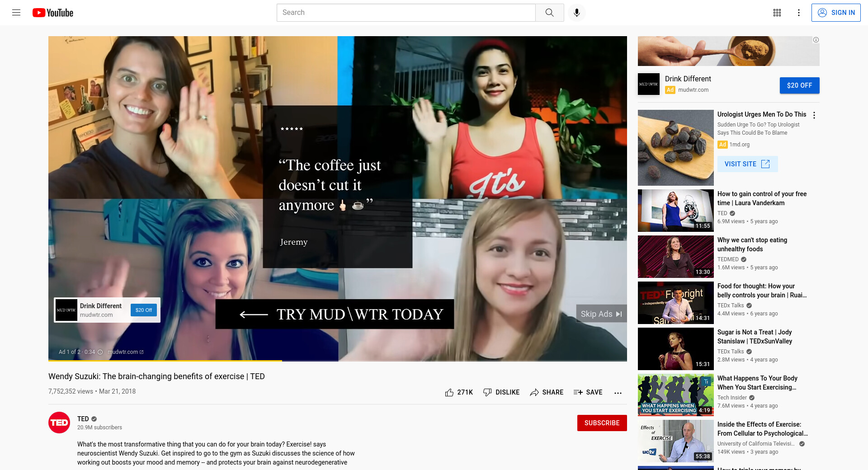This screenshot has height=470, width=868.
Task: Open the hamburger guide menu
Action: (x=16, y=13)
